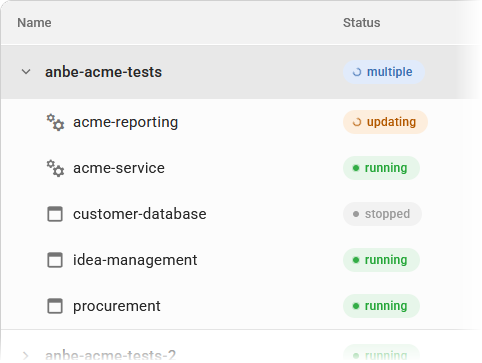The width and height of the screenshot is (482, 363).
Task: Click idea-management running status badge
Action: point(381,260)
